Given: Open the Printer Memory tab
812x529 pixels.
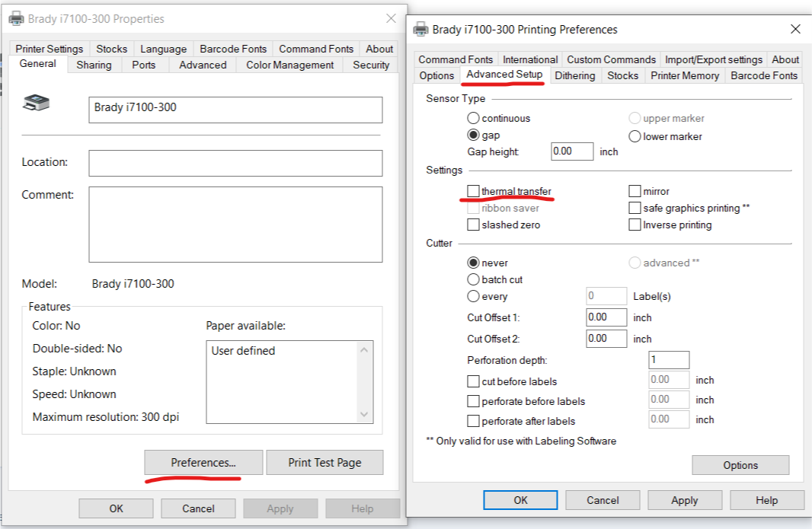Looking at the screenshot, I should pos(685,75).
